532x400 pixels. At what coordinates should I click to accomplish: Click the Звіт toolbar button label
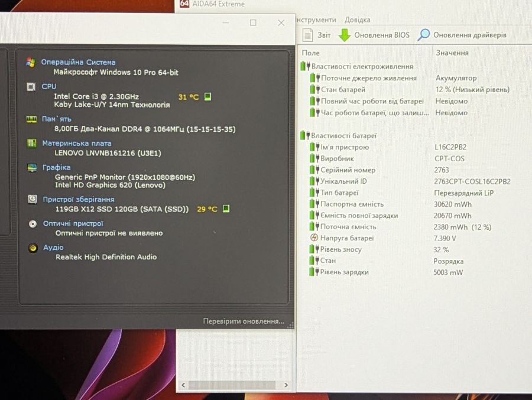point(324,35)
